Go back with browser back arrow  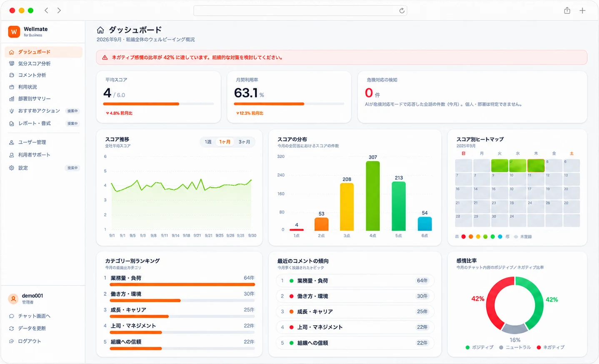46,10
